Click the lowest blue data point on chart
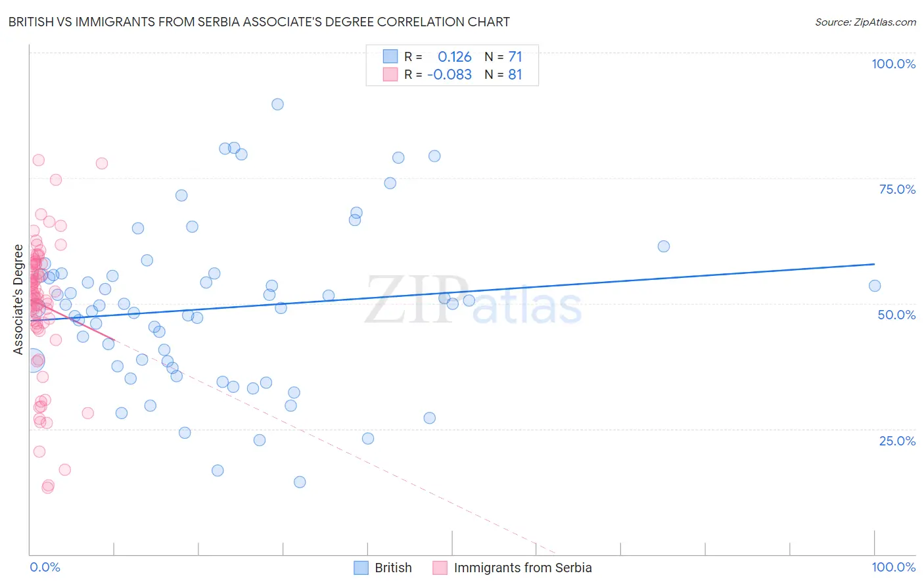 [x=300, y=482]
